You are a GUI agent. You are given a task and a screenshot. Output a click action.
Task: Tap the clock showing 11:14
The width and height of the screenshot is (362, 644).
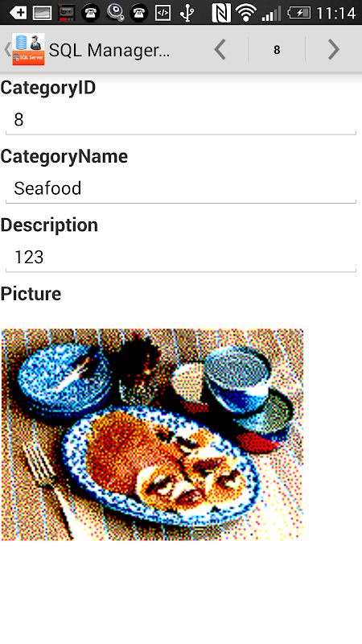pos(335,13)
